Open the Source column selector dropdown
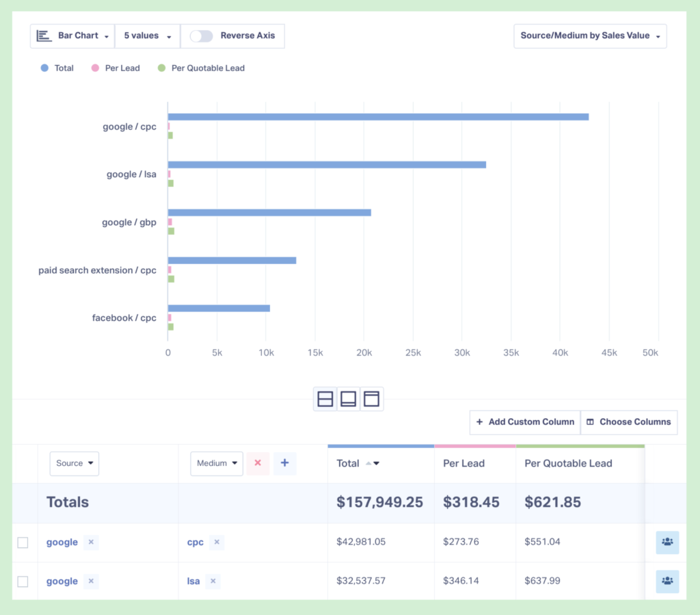The width and height of the screenshot is (700, 615). click(x=74, y=463)
